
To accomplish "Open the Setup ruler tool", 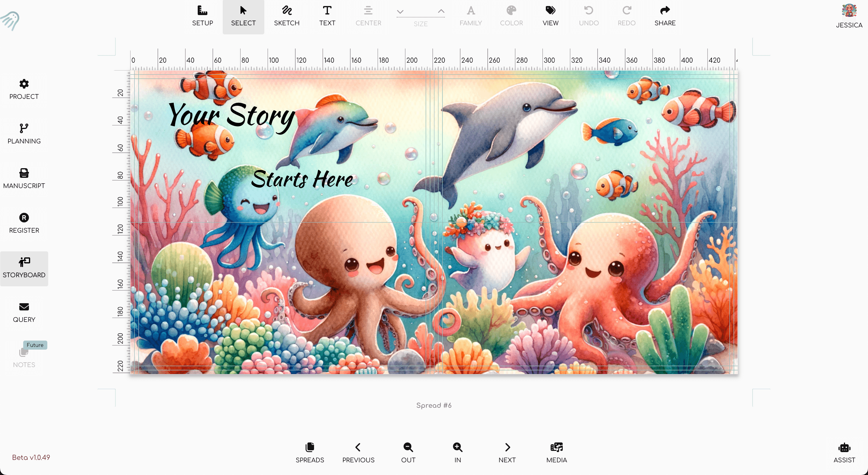I will (x=203, y=16).
